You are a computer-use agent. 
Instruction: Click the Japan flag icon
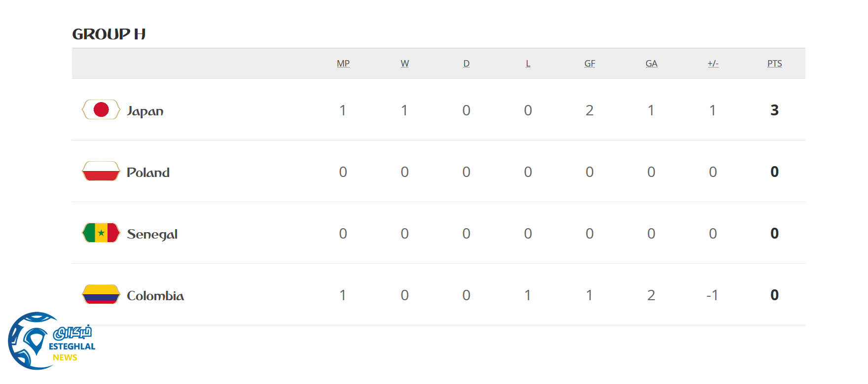tap(101, 109)
